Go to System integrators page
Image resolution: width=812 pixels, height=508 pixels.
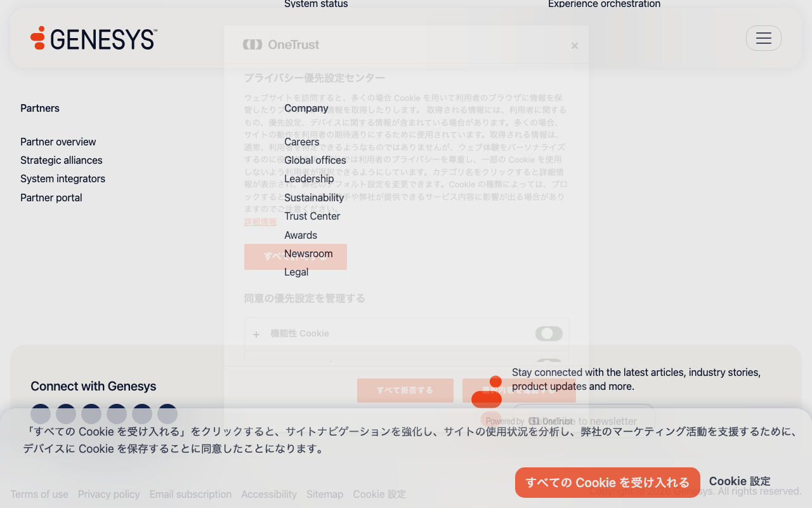63,178
